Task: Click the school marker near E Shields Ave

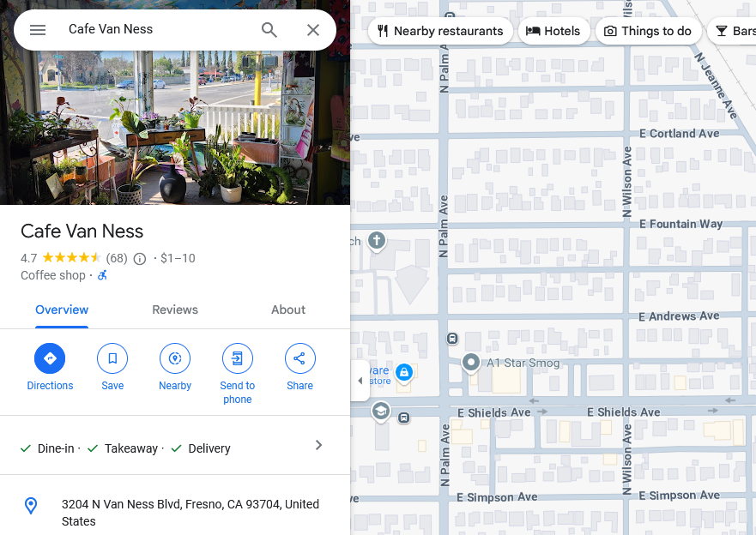Action: 381,412
